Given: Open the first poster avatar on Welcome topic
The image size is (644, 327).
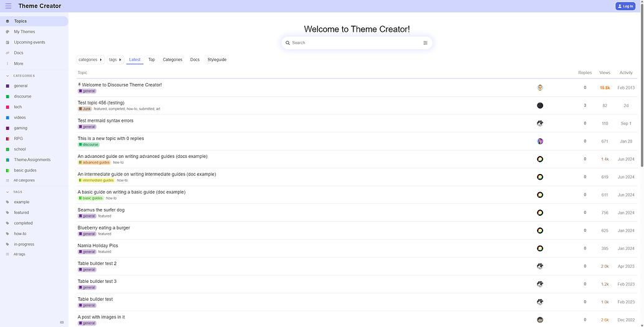Looking at the screenshot, I should (540, 88).
